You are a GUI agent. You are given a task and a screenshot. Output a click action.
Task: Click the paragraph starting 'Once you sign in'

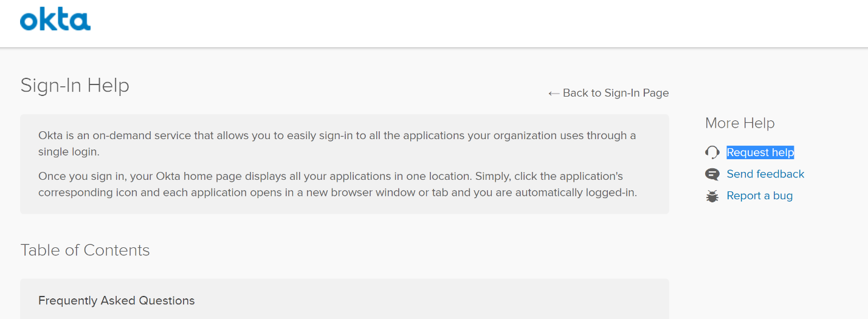(337, 185)
